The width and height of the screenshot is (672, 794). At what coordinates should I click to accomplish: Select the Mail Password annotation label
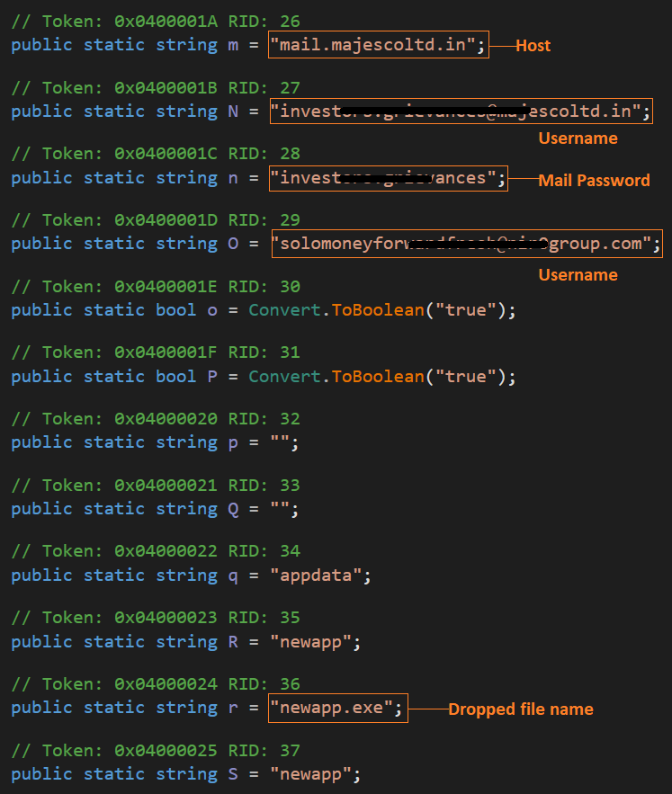pos(594,180)
